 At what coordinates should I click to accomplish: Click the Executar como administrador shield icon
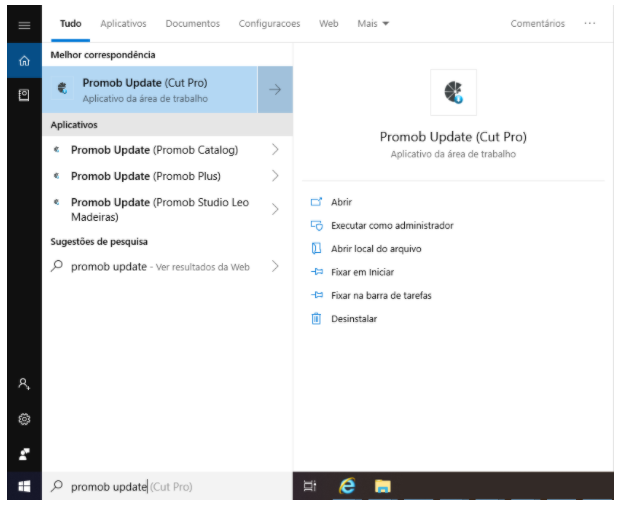click(316, 225)
